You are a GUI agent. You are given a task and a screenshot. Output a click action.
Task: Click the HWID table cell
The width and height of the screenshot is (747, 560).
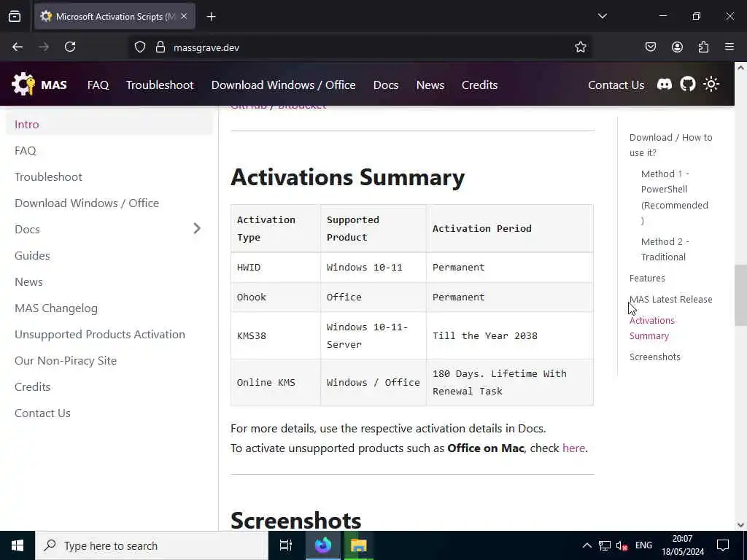275,267
